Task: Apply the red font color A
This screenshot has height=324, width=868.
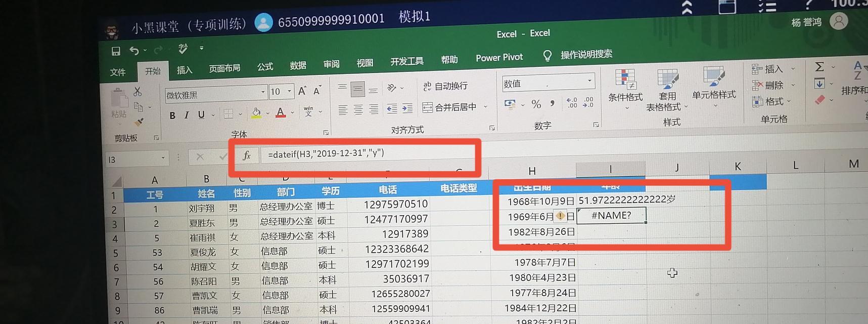Action: 281,112
